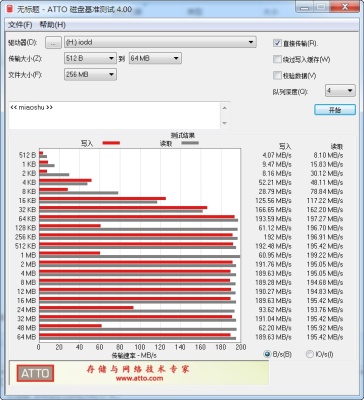
Task: Enable the verify data checkbox
Action: (x=277, y=76)
